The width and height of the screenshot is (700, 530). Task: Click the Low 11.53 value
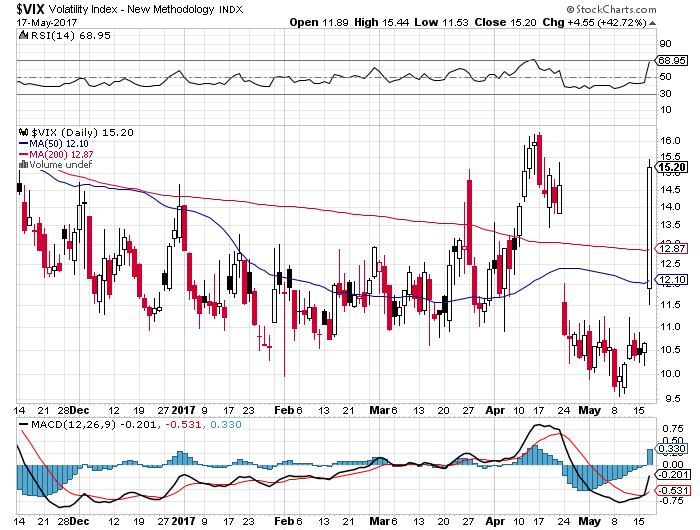[441, 22]
